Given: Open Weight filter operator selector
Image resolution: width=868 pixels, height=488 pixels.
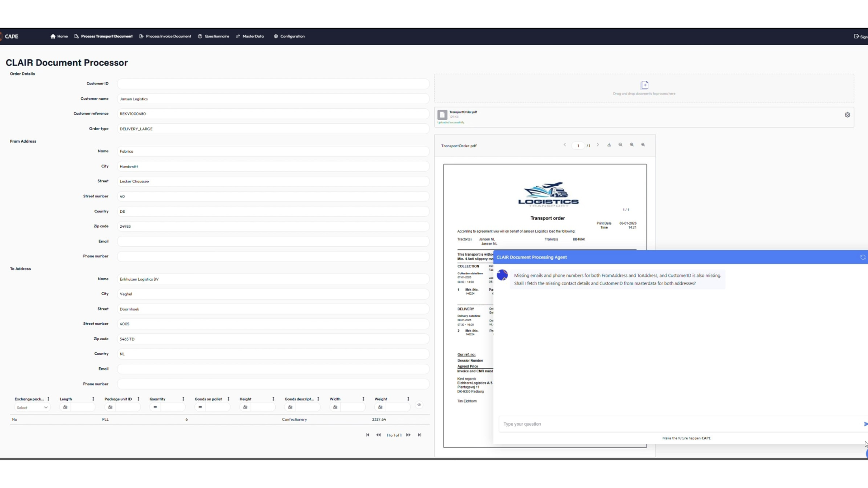Looking at the screenshot, I should click(x=380, y=407).
